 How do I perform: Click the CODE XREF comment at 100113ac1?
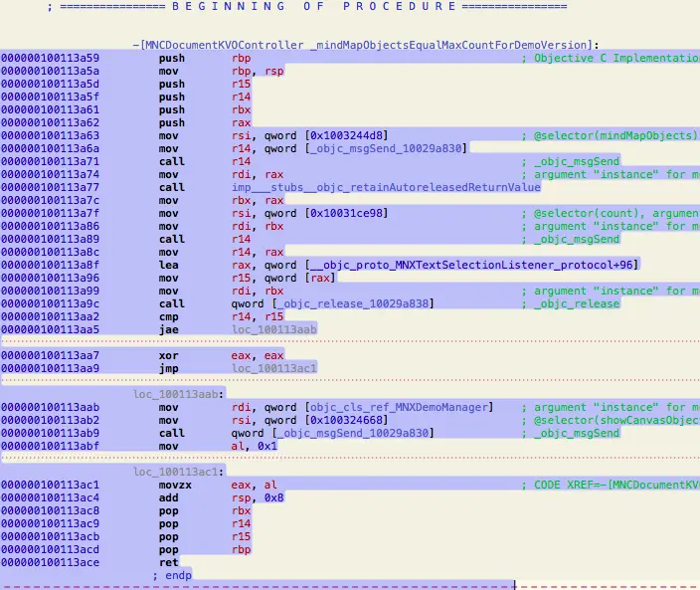[x=611, y=486]
